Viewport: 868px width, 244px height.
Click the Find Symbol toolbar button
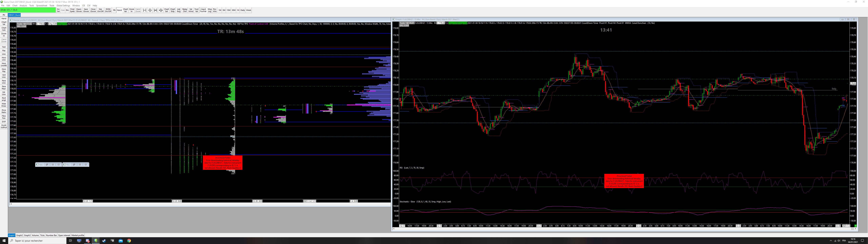[x=72, y=10]
